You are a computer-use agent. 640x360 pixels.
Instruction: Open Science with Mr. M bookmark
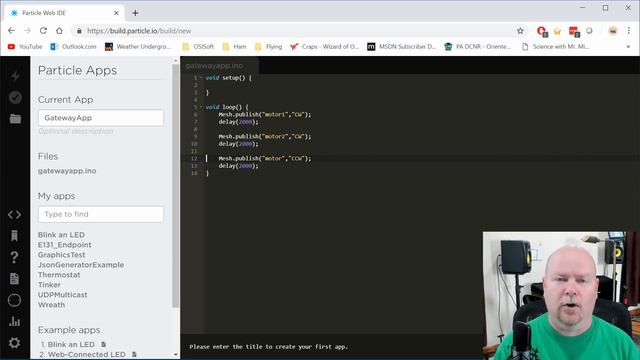(556, 47)
